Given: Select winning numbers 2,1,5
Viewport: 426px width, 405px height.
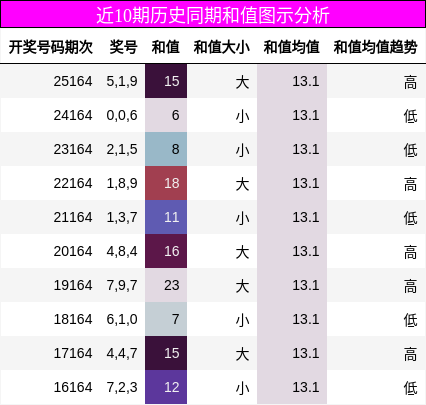Looking at the screenshot, I should coord(122,150).
